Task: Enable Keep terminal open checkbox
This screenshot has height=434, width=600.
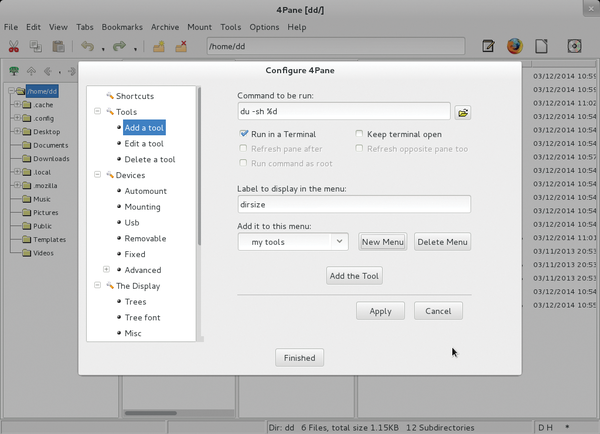Action: (x=359, y=134)
